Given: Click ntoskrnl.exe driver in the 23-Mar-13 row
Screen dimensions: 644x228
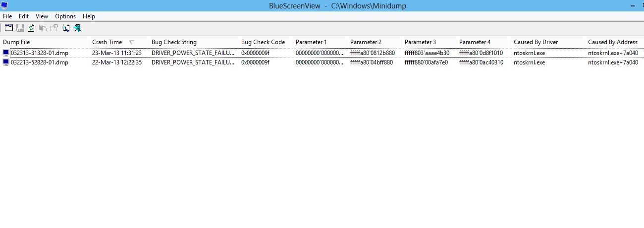Looking at the screenshot, I should click(x=529, y=53).
